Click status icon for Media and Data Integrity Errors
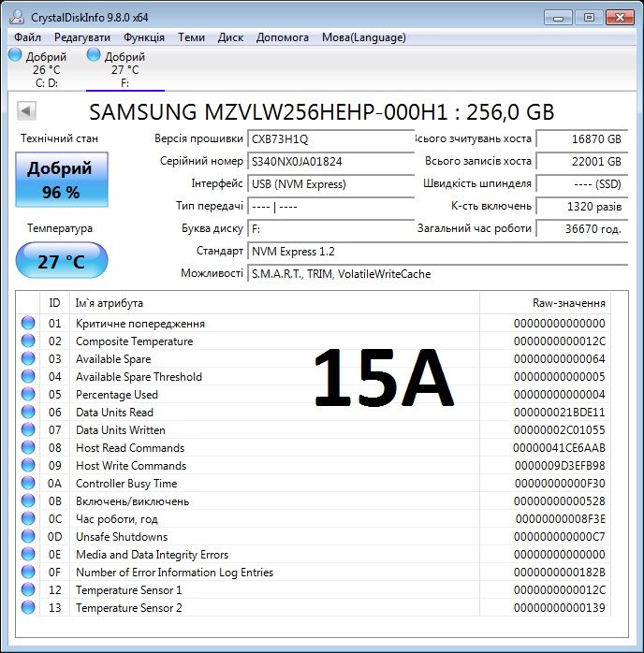Viewport: 644px width, 653px height. pos(28,554)
